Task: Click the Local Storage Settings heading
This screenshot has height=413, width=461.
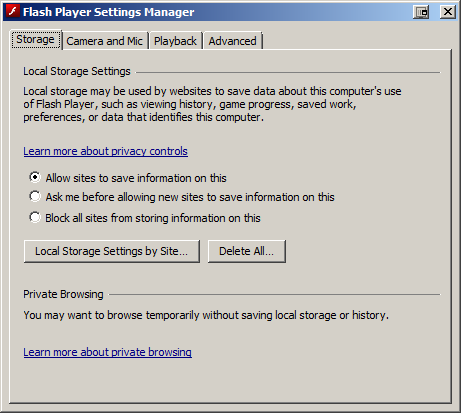Action: 77,71
